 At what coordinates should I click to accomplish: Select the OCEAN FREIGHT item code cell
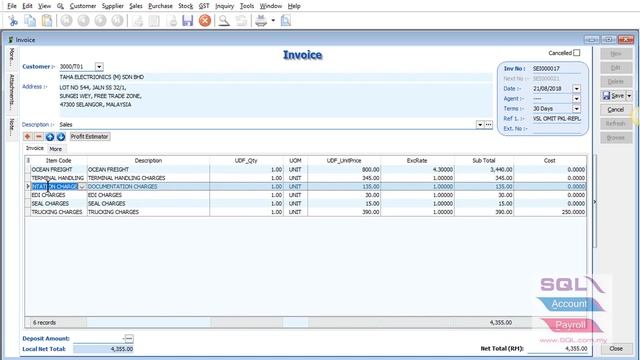pos(59,169)
